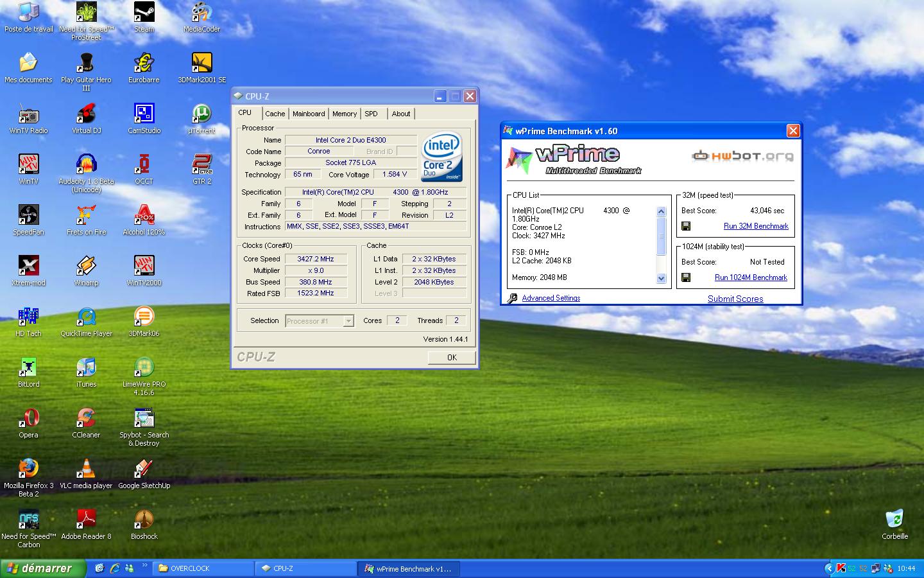Switch to wPrime Benchmark taskbar button
Viewport: 924px width, 578px height.
click(x=408, y=568)
